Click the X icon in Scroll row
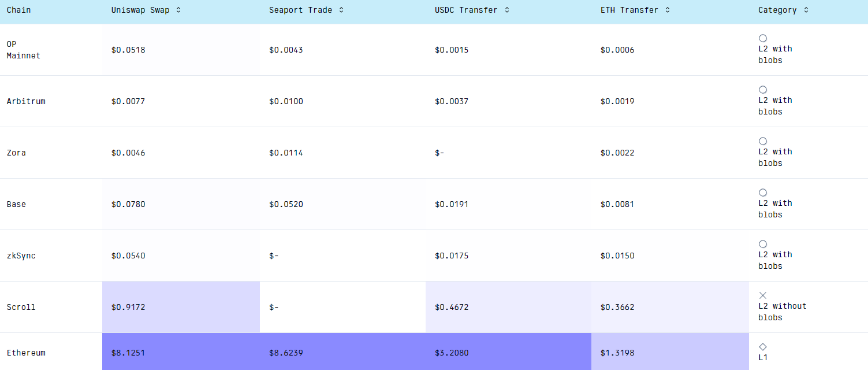 (x=762, y=295)
